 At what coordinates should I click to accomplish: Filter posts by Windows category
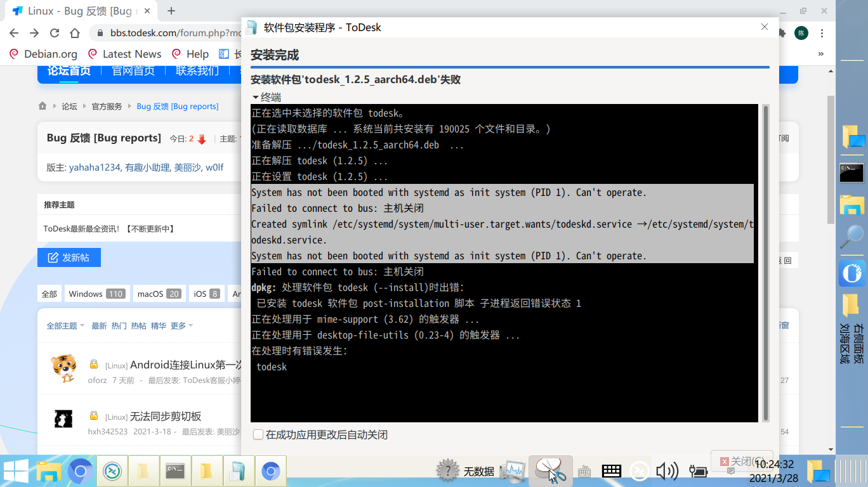(x=97, y=294)
